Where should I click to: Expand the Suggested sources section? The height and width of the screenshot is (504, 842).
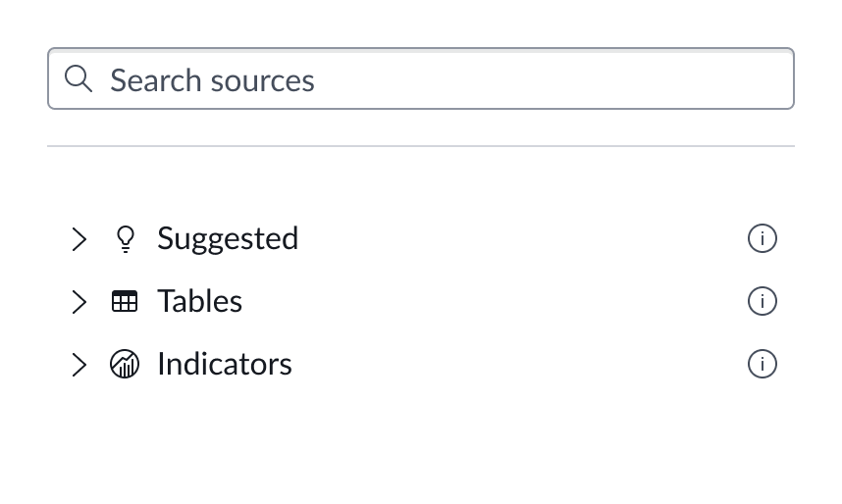pos(79,239)
